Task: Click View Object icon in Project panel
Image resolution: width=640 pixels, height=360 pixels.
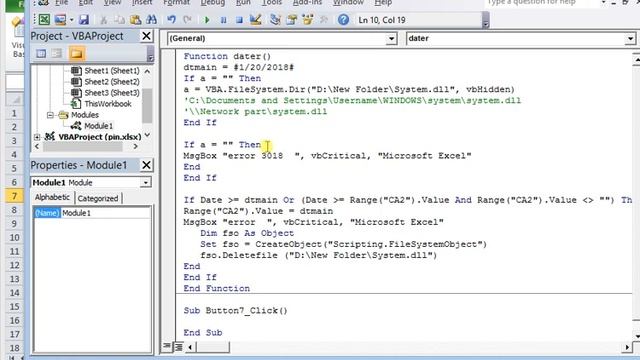Action: pyautogui.click(x=57, y=53)
